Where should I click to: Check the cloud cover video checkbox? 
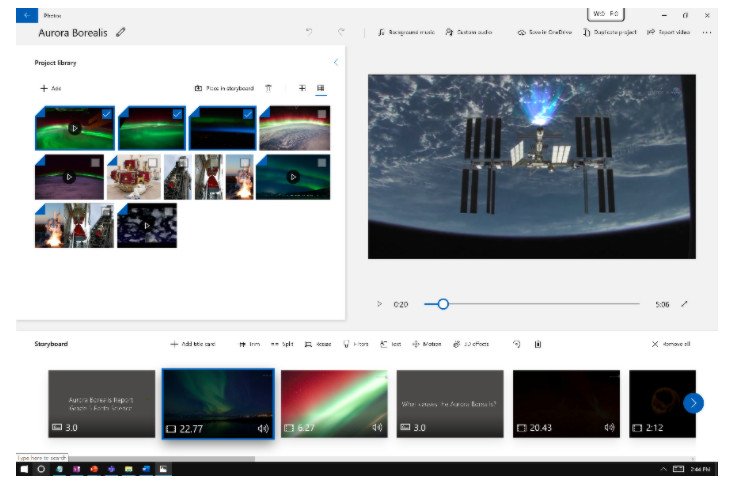(169, 211)
